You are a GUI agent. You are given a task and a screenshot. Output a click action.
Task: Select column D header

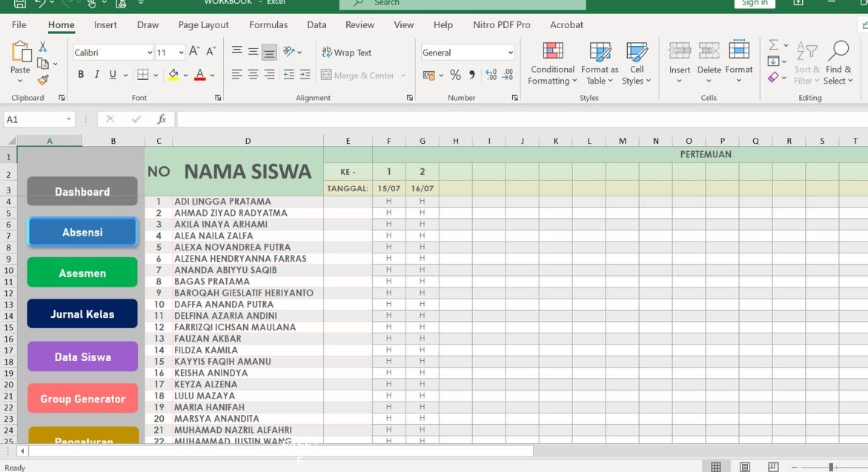pyautogui.click(x=248, y=141)
